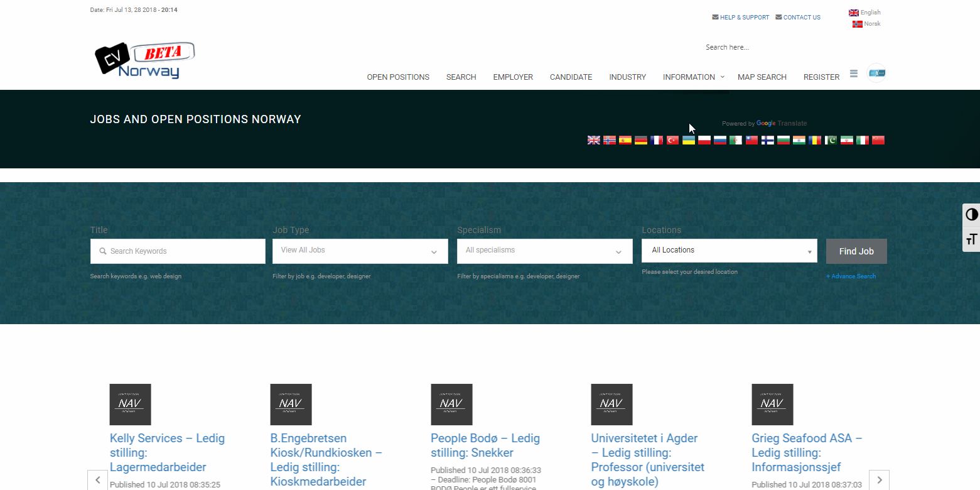Open the Map Search menu item
Screen dimensions: 980x490
click(x=762, y=77)
